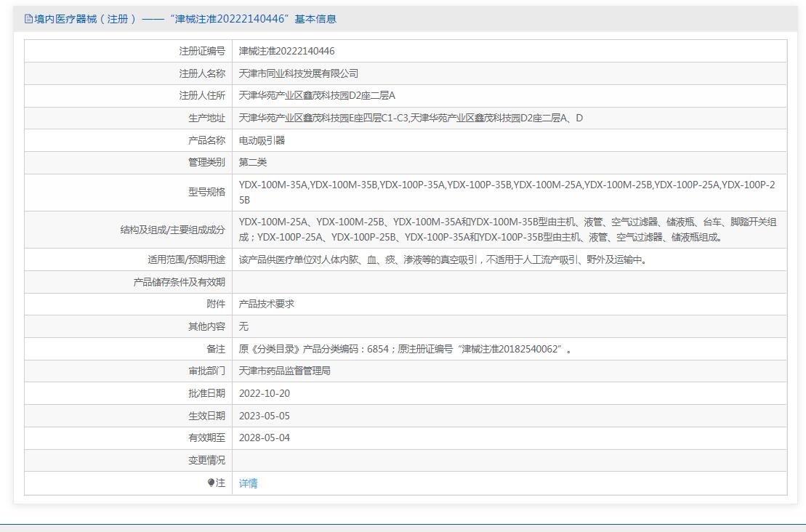This screenshot has width=806, height=532.
Task: Click management category value 第二类
Action: pos(253,162)
